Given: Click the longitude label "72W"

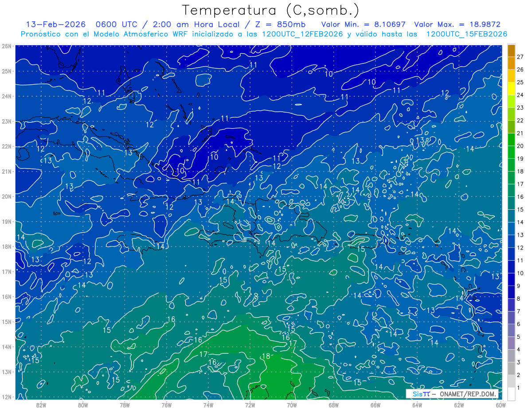Looking at the screenshot, I should pos(250,405).
